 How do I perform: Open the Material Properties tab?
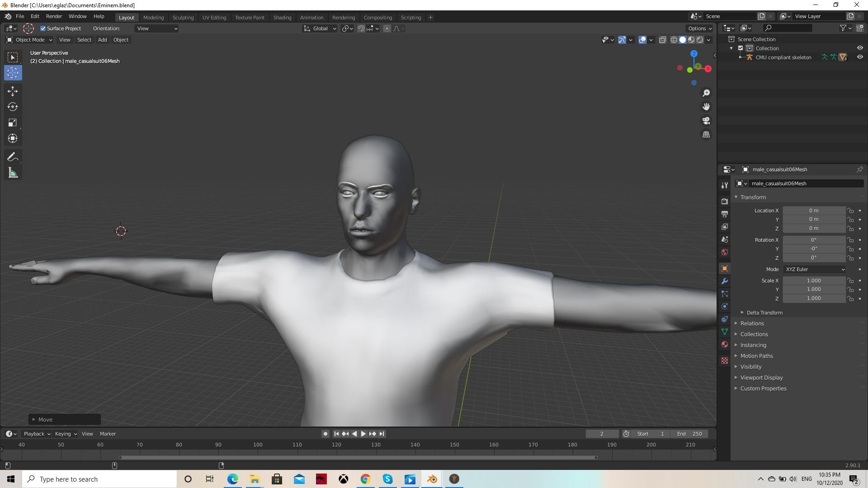pos(725,344)
